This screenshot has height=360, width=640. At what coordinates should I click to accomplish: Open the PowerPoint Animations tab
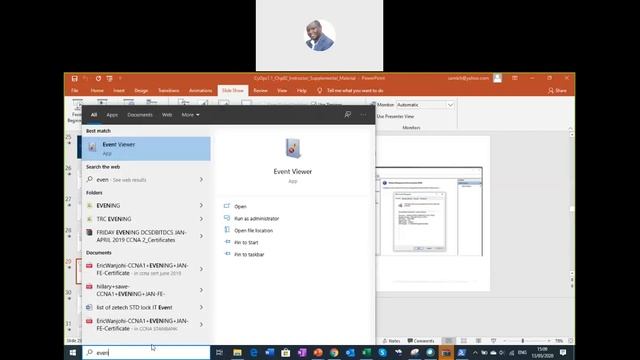click(200, 91)
